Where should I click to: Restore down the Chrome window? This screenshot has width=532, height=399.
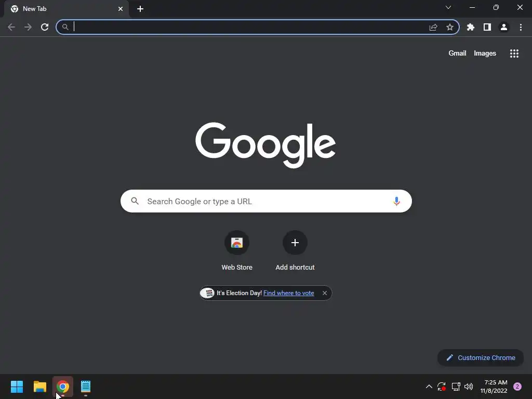tap(496, 7)
